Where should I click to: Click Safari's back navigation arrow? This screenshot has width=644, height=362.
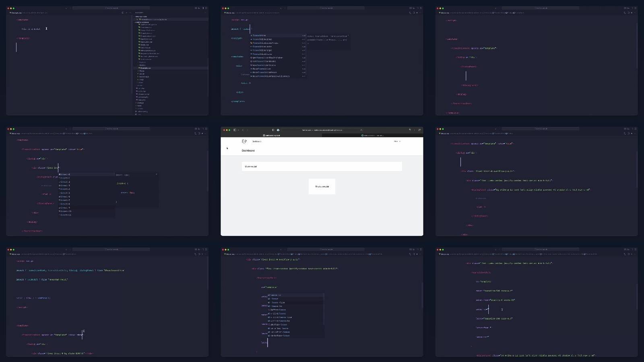[243, 130]
